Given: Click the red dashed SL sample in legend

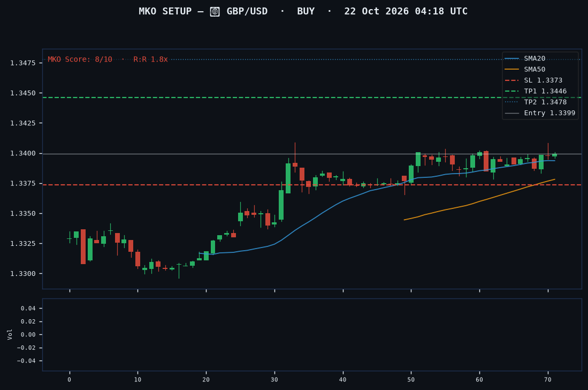Looking at the screenshot, I should (x=512, y=80).
